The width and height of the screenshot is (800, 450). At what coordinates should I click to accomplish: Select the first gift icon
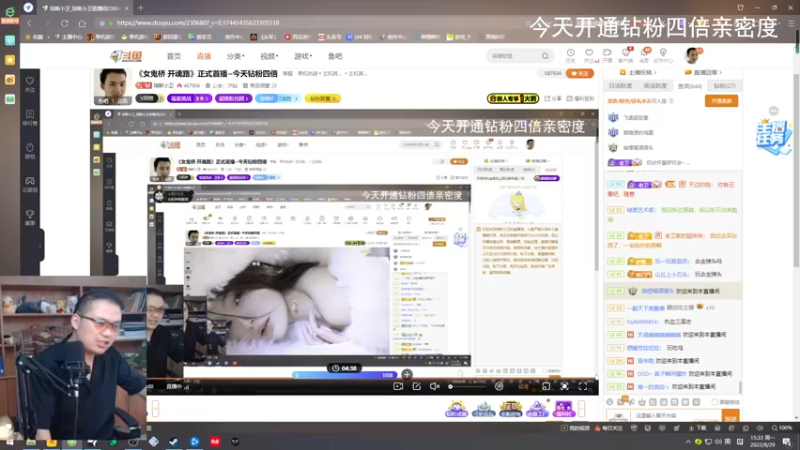[457, 409]
